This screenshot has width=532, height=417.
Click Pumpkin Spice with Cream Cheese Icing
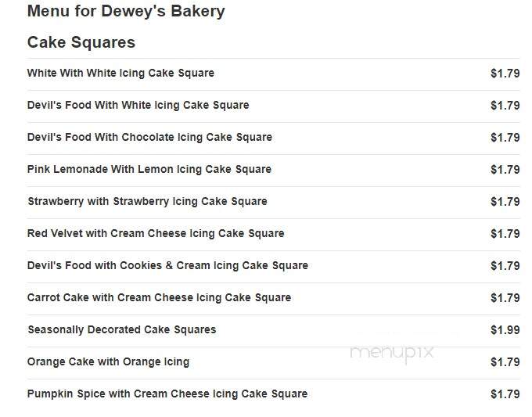[x=167, y=394]
